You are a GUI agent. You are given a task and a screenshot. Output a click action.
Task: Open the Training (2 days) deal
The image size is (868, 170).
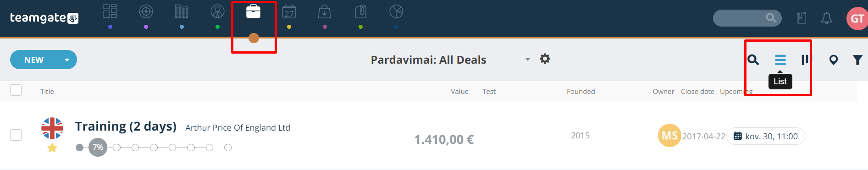click(126, 126)
